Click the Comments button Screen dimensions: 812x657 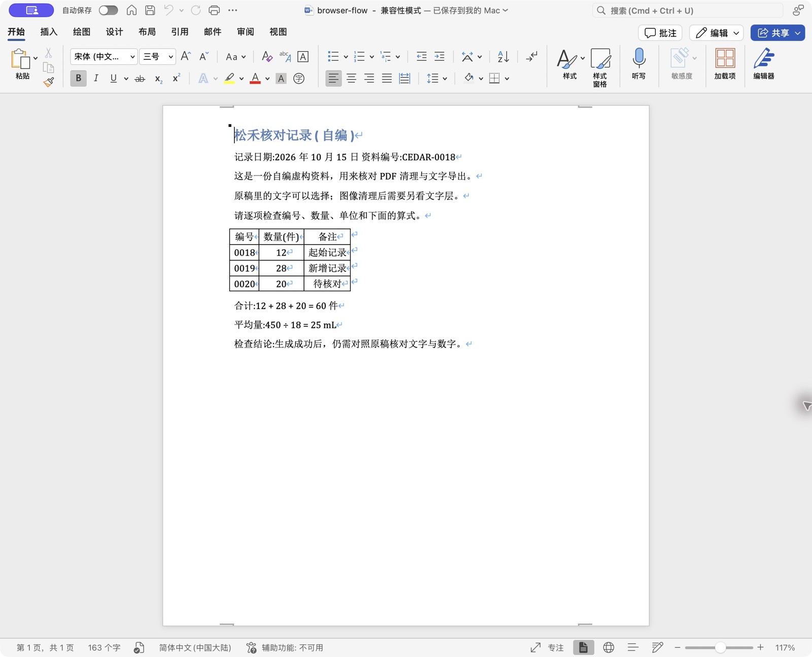click(660, 33)
